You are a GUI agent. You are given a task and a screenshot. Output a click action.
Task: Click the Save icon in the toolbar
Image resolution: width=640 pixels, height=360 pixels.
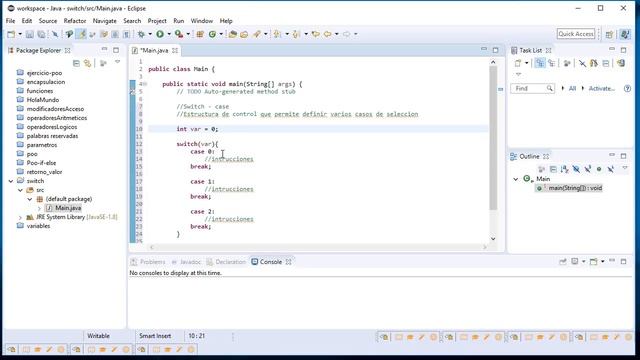tap(29, 35)
